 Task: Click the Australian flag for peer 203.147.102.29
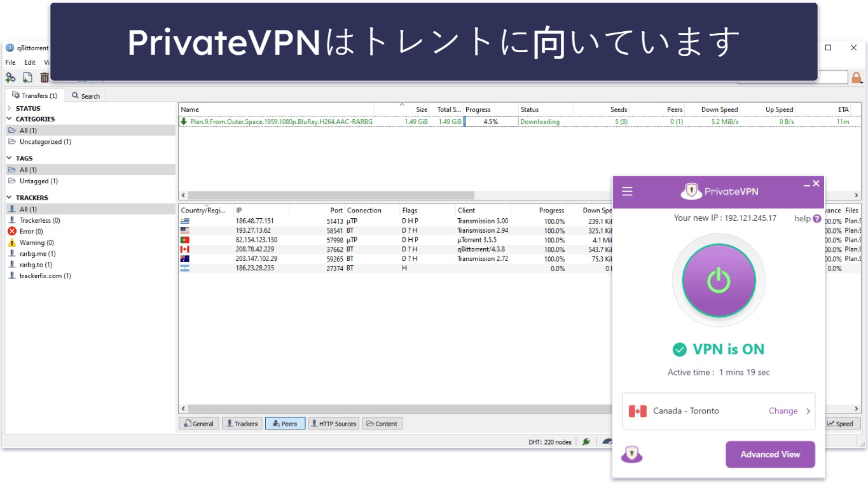tap(185, 259)
